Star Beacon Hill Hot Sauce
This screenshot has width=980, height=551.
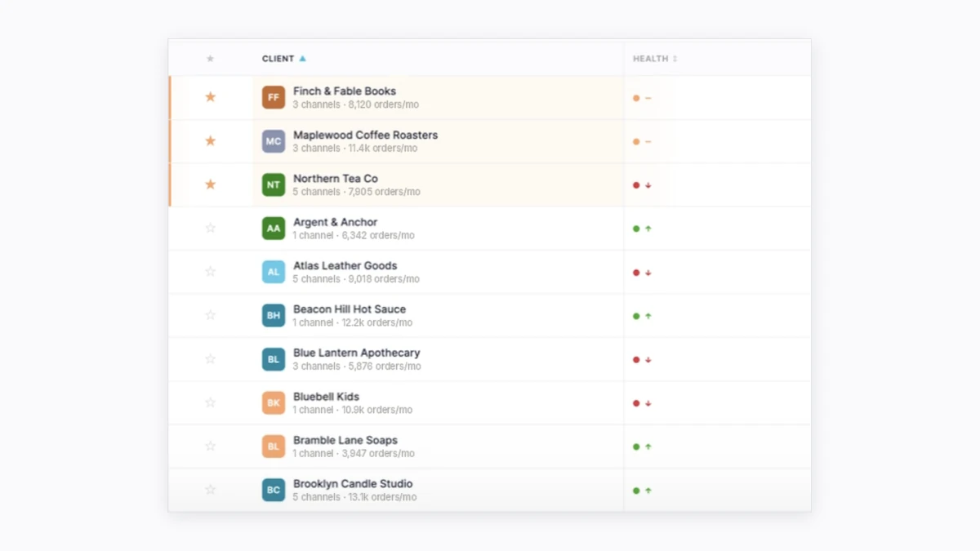(x=210, y=315)
